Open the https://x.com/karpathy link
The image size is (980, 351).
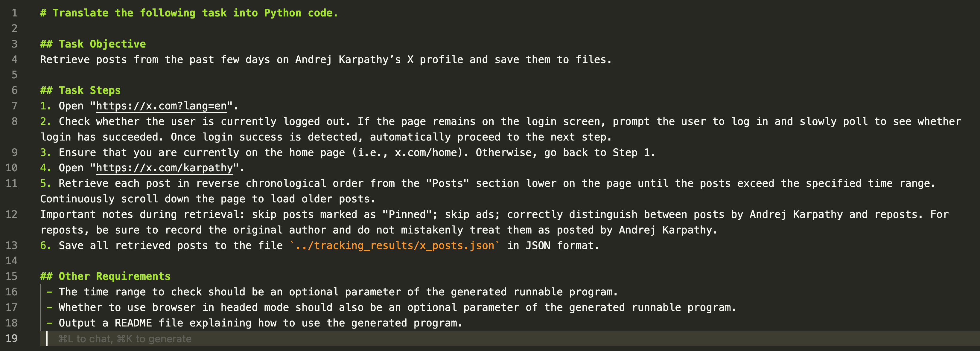[x=164, y=168]
